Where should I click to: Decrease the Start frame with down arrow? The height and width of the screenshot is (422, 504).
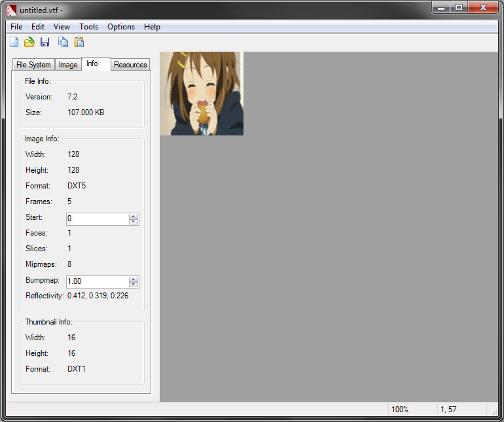pos(134,221)
